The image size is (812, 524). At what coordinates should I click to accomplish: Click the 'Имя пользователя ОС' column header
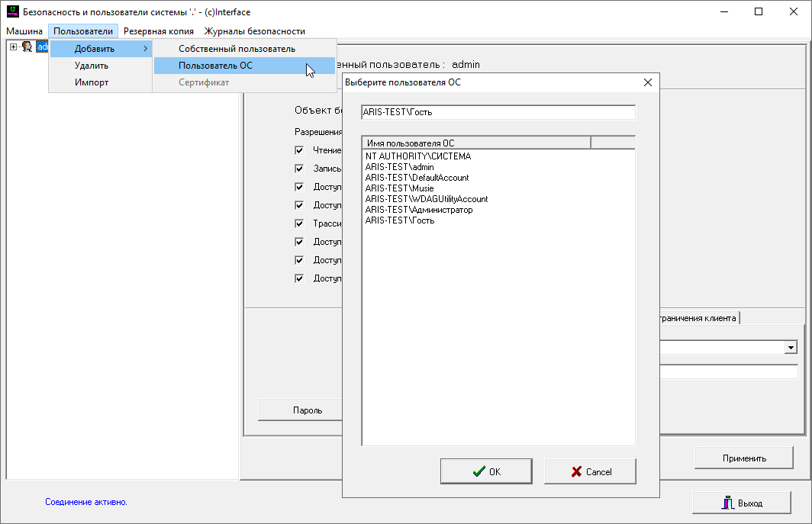tap(476, 143)
